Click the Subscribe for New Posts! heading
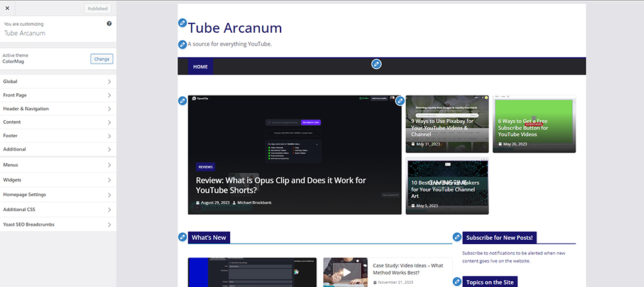The height and width of the screenshot is (287, 644). click(x=499, y=238)
